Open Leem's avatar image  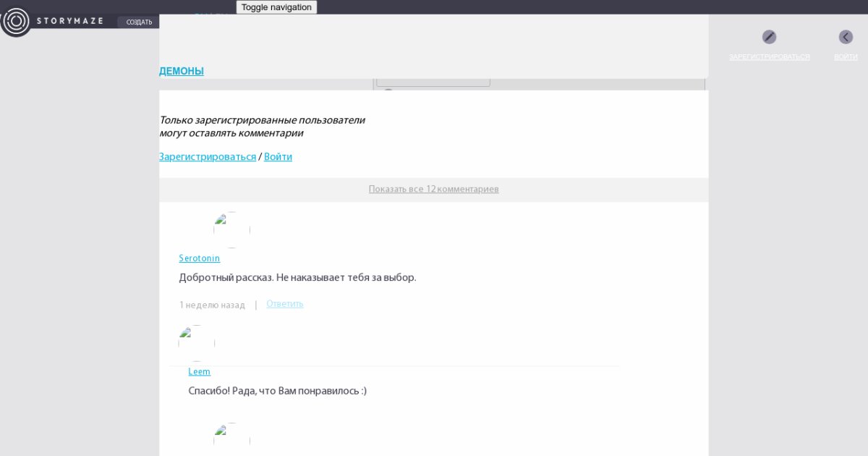(196, 343)
